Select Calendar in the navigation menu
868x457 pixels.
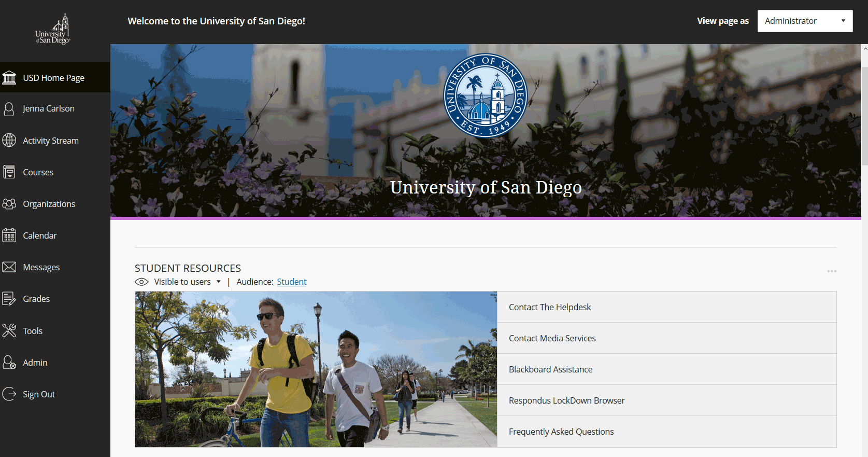tap(55, 236)
